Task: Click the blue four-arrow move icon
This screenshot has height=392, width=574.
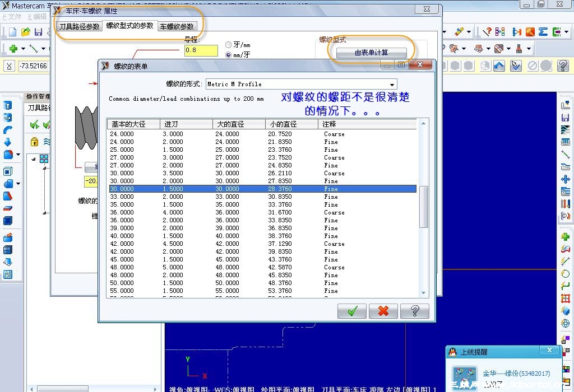Action: 565,179
